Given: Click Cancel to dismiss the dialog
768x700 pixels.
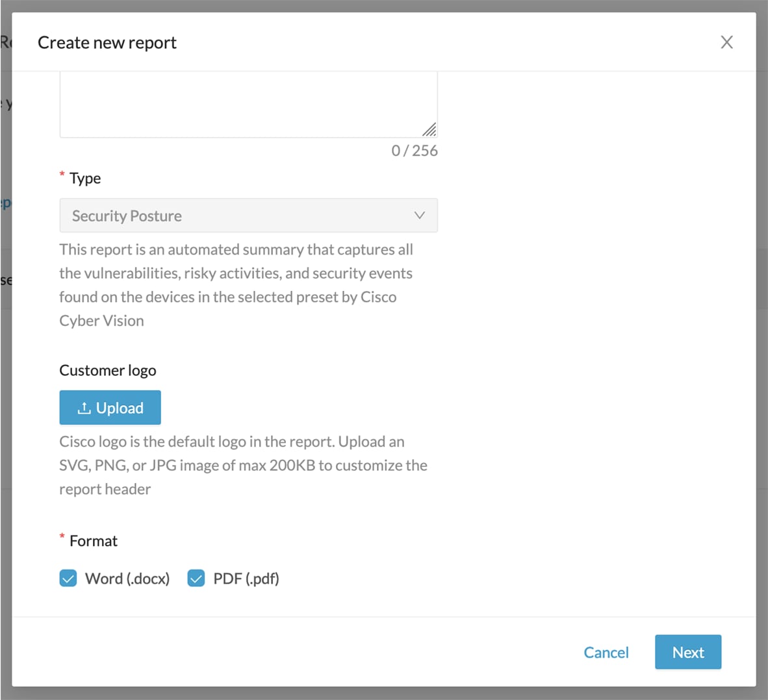Looking at the screenshot, I should [x=606, y=652].
